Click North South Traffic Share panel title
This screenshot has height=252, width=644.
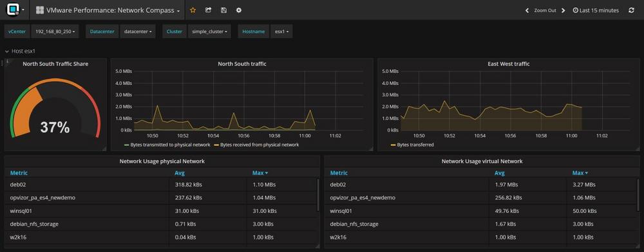(x=55, y=64)
